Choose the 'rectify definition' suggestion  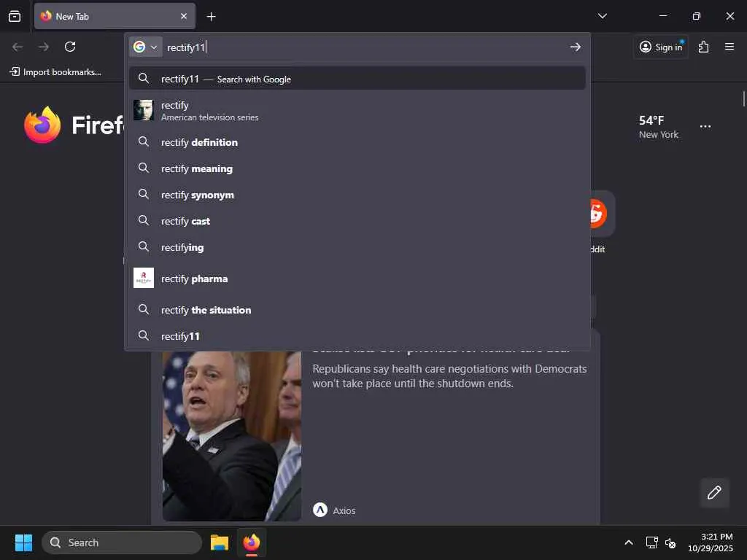point(357,142)
